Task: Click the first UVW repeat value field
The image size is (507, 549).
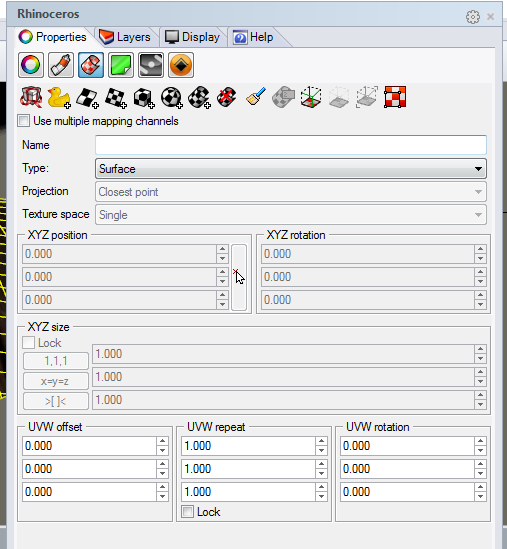Action: pos(248,446)
